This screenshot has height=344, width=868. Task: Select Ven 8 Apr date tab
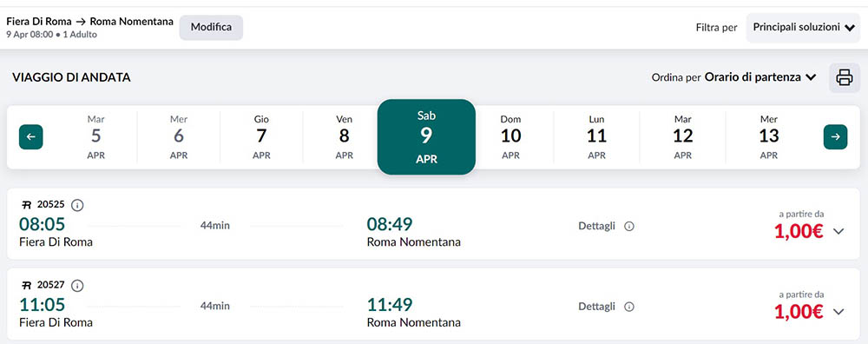(x=345, y=137)
